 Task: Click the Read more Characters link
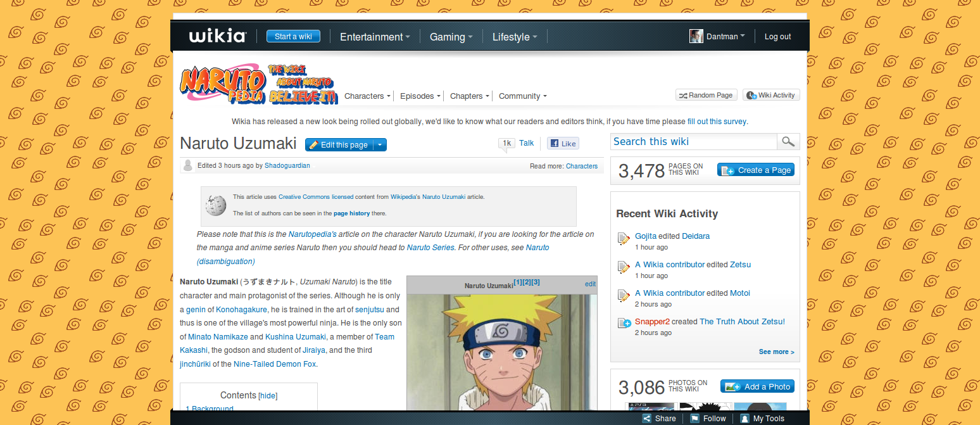click(582, 167)
